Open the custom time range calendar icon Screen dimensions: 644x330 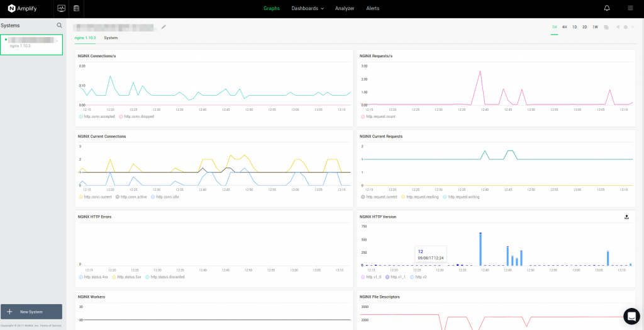pyautogui.click(x=606, y=27)
